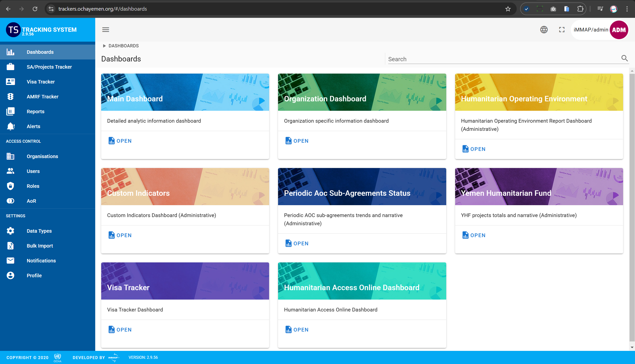
Task: Click the Bulk Import spreadsheet icon
Action: click(10, 246)
